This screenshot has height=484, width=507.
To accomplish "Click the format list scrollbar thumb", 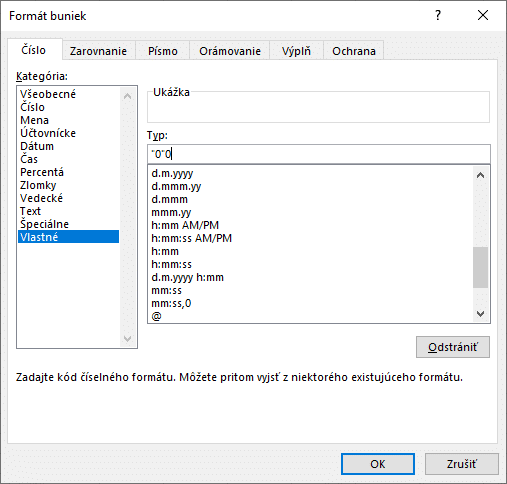I will 480,267.
